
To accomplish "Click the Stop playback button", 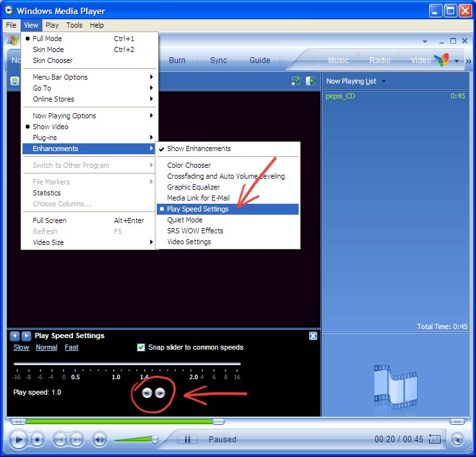I will click(x=37, y=439).
